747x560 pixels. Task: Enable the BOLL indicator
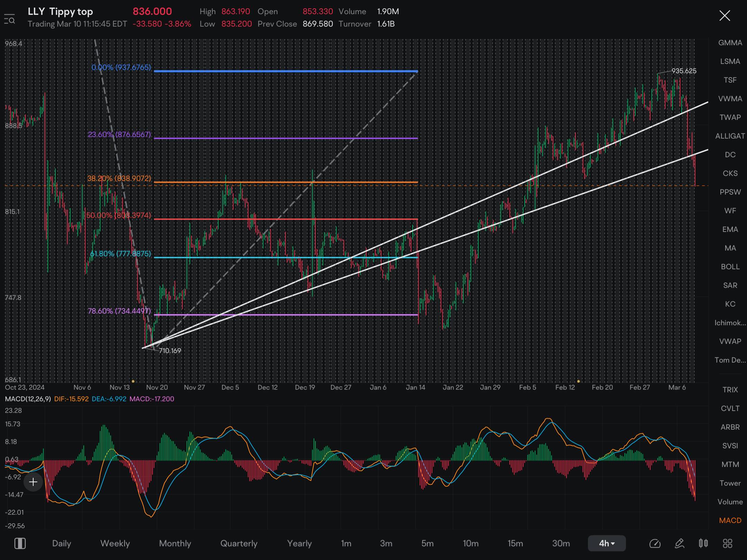tap(730, 267)
